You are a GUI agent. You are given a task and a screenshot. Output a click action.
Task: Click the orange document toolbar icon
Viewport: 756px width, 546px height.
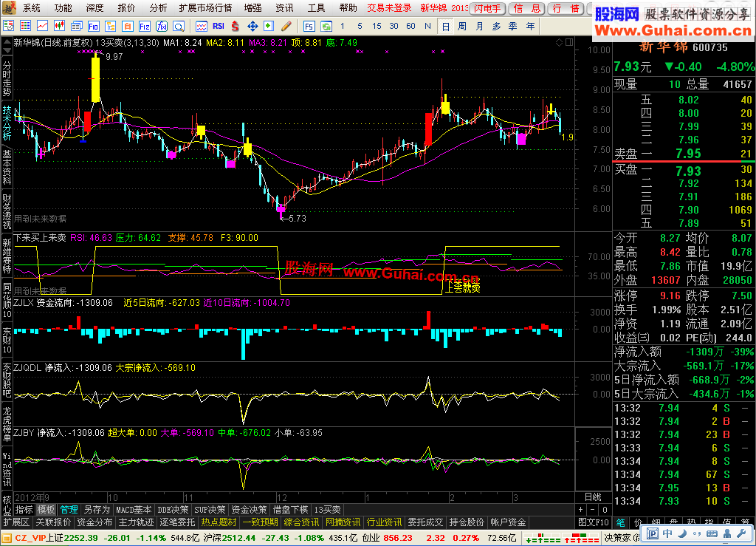(127, 26)
